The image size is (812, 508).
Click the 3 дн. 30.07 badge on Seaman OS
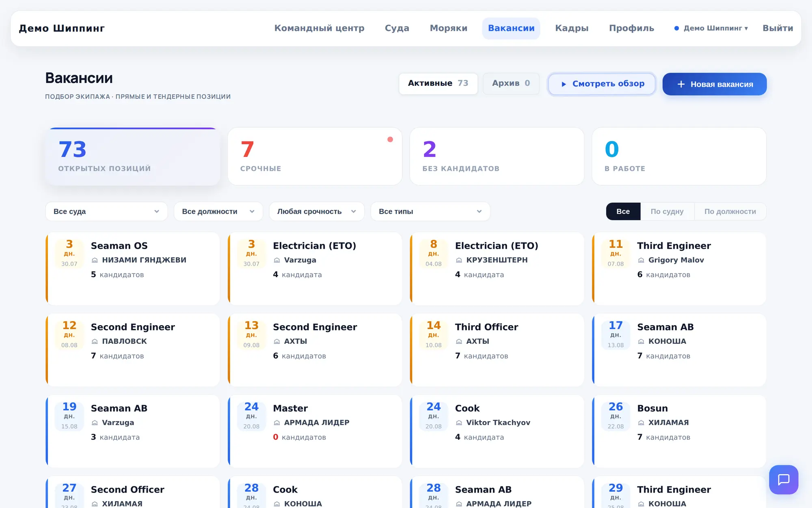click(x=69, y=253)
